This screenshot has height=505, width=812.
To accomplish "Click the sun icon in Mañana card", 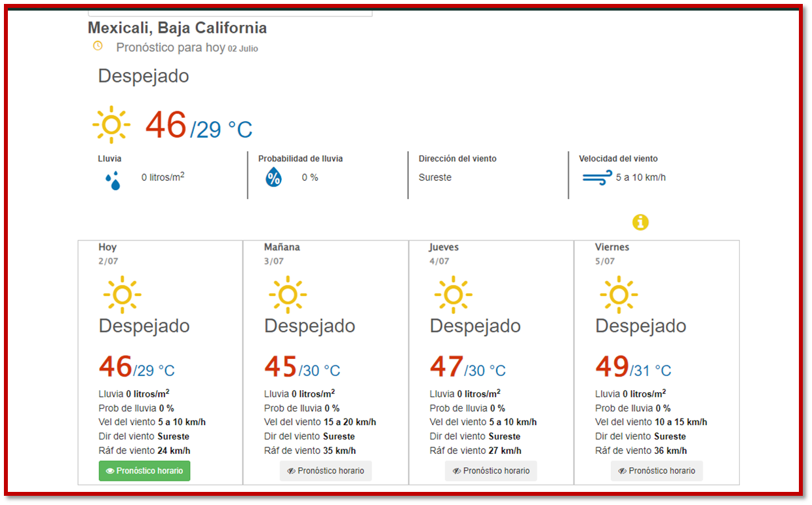I will [288, 294].
